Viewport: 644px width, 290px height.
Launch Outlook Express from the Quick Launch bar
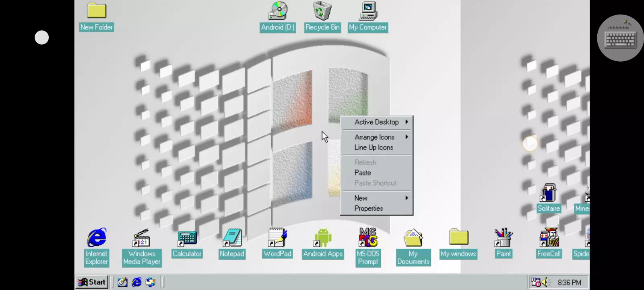pyautogui.click(x=151, y=282)
